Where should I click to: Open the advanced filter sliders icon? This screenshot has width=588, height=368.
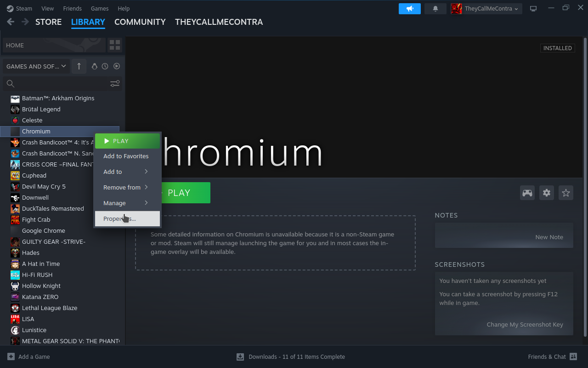coord(115,83)
